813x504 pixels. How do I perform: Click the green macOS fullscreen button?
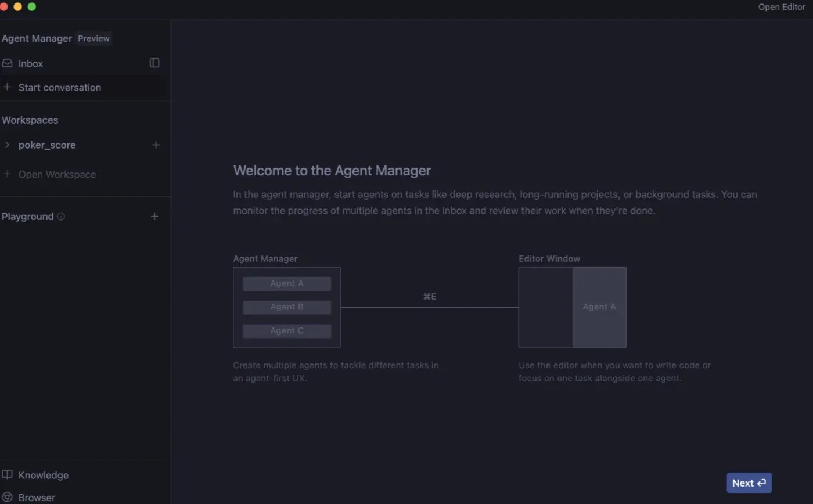(x=32, y=7)
